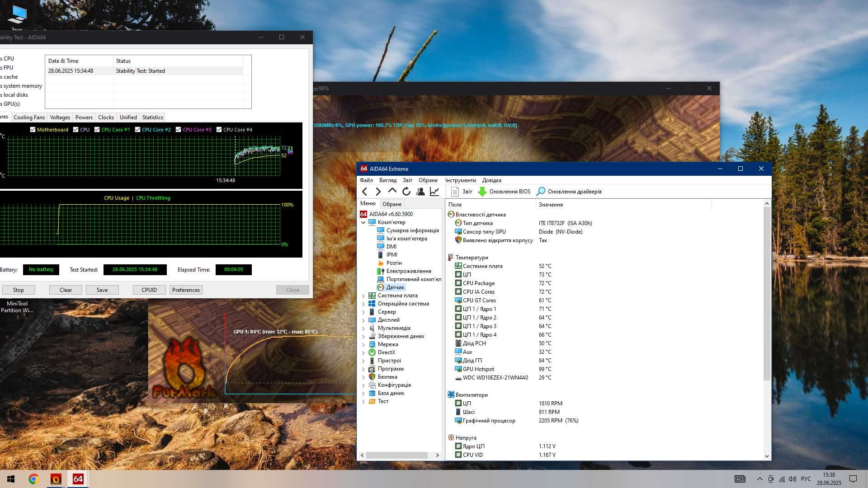Select Датчик sensor item in tree
This screenshot has width=868, height=488.
(395, 287)
